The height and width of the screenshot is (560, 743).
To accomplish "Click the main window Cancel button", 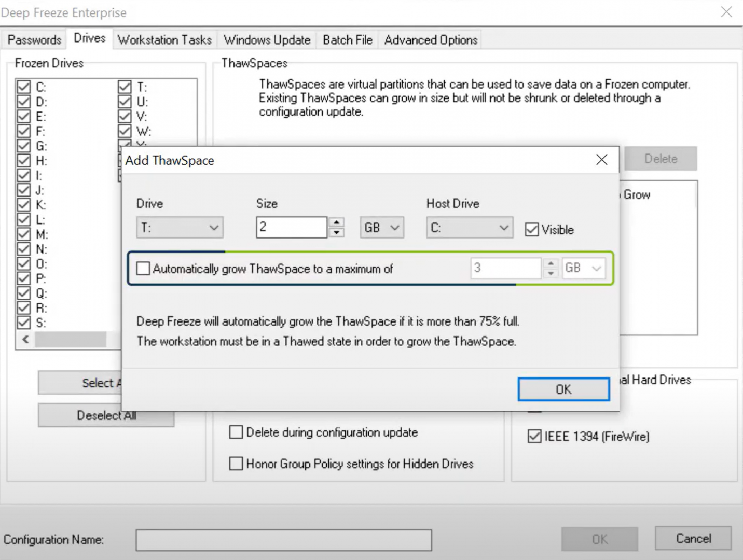I will [693, 538].
